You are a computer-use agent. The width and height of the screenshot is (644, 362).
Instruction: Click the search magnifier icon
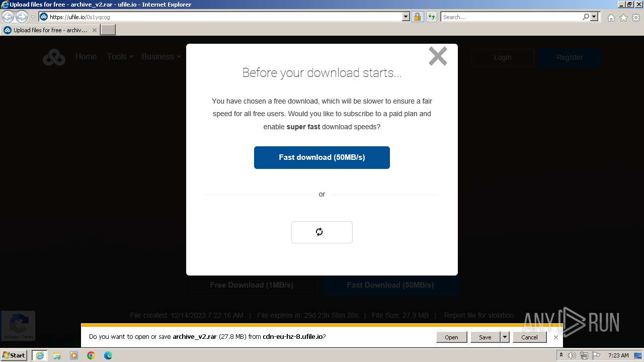click(x=586, y=17)
